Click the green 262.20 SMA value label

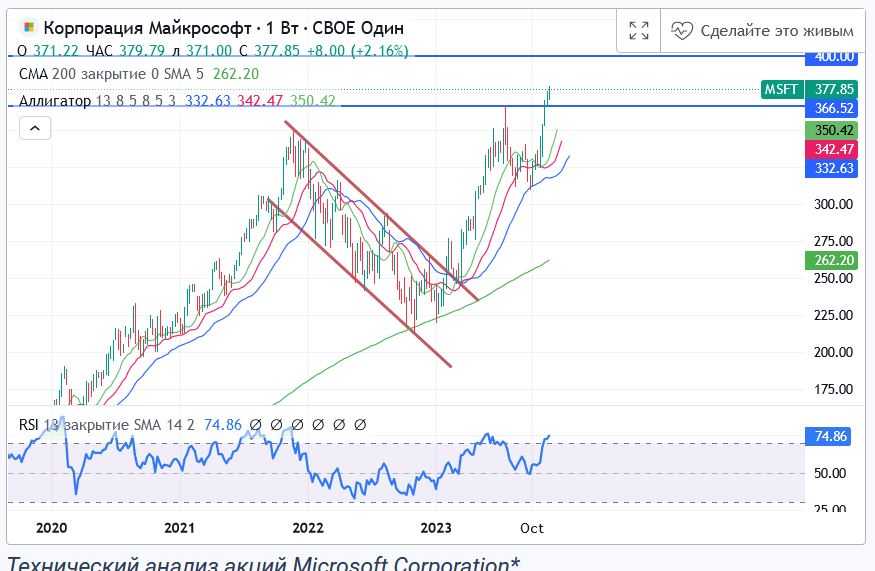(x=834, y=260)
